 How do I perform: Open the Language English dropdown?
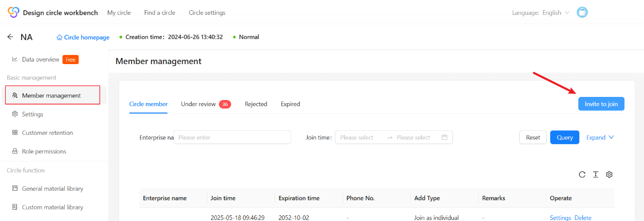[541, 12]
